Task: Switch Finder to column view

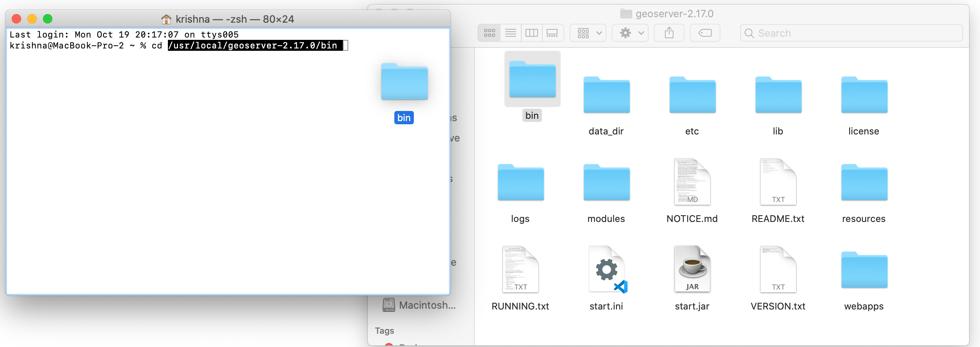Action: pos(531,33)
